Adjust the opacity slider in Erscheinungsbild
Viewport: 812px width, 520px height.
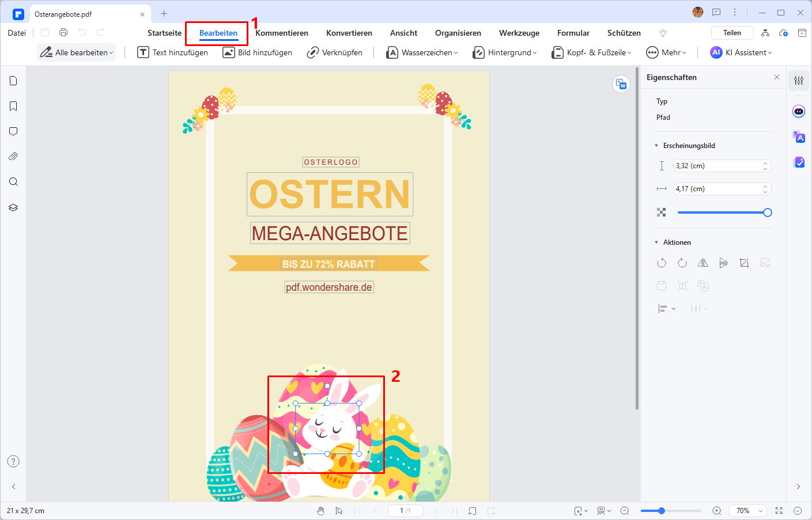724,212
